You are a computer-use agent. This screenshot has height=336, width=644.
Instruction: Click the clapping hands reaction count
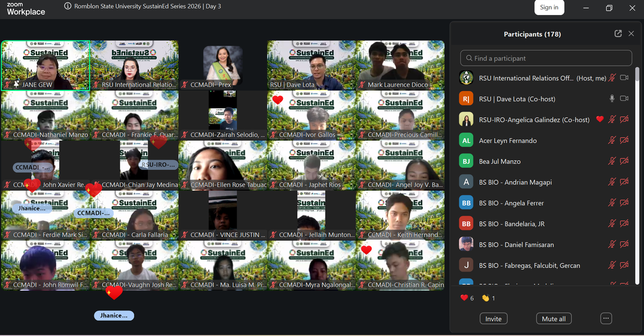(488, 298)
